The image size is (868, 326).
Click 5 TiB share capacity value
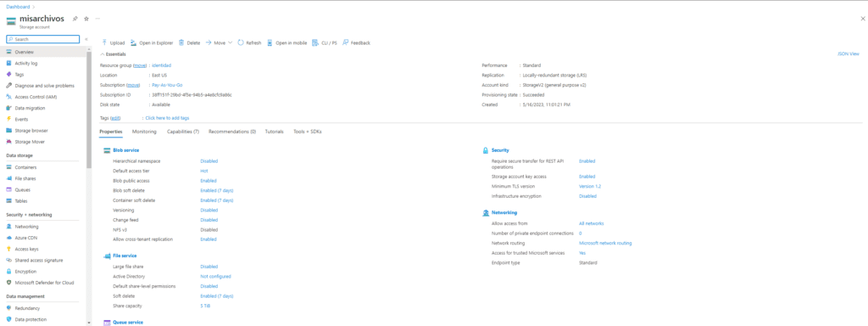click(x=205, y=306)
